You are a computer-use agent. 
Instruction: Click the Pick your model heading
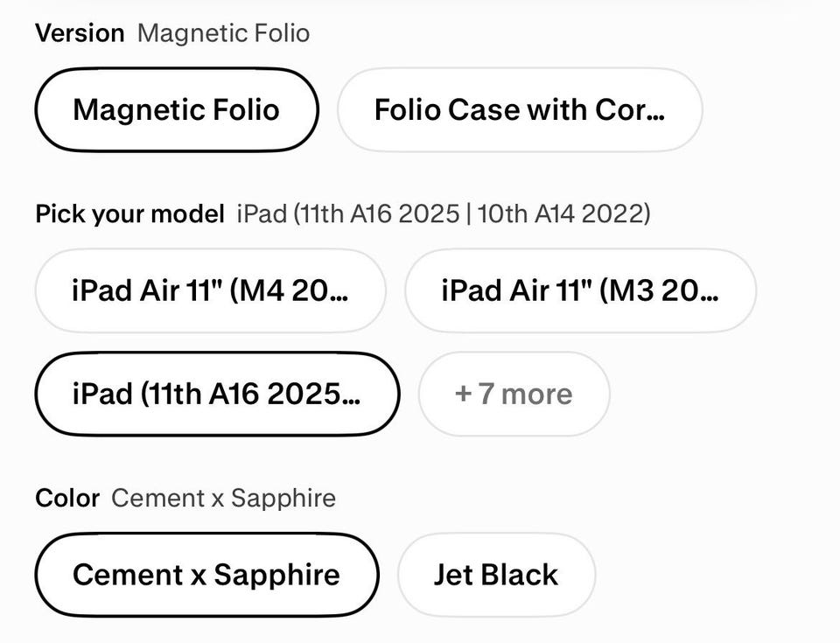coord(129,214)
